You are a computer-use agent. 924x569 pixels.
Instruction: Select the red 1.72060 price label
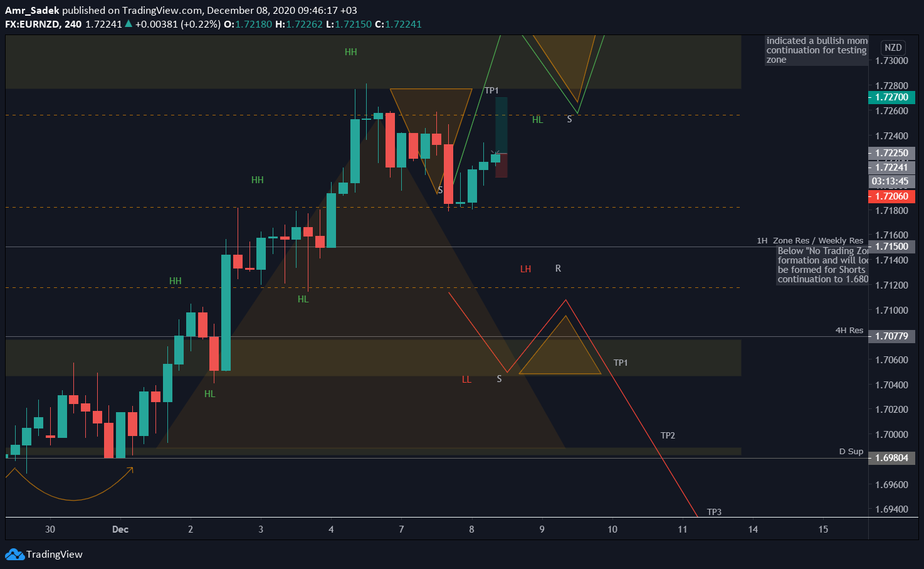(891, 196)
